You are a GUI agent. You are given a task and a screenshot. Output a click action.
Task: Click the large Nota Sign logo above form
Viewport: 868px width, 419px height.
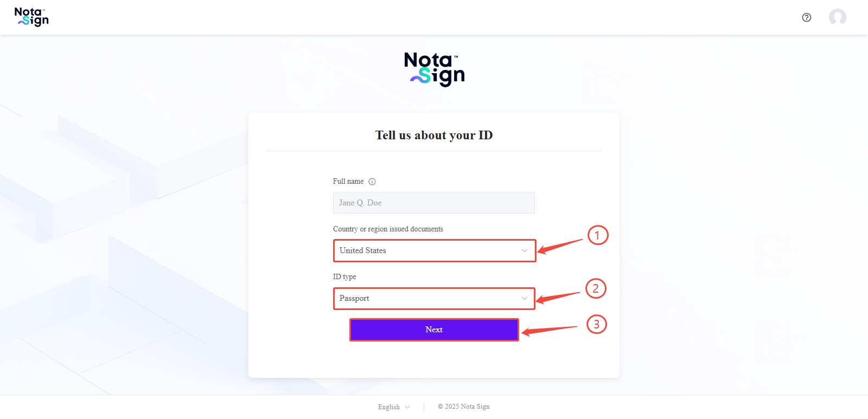434,69
